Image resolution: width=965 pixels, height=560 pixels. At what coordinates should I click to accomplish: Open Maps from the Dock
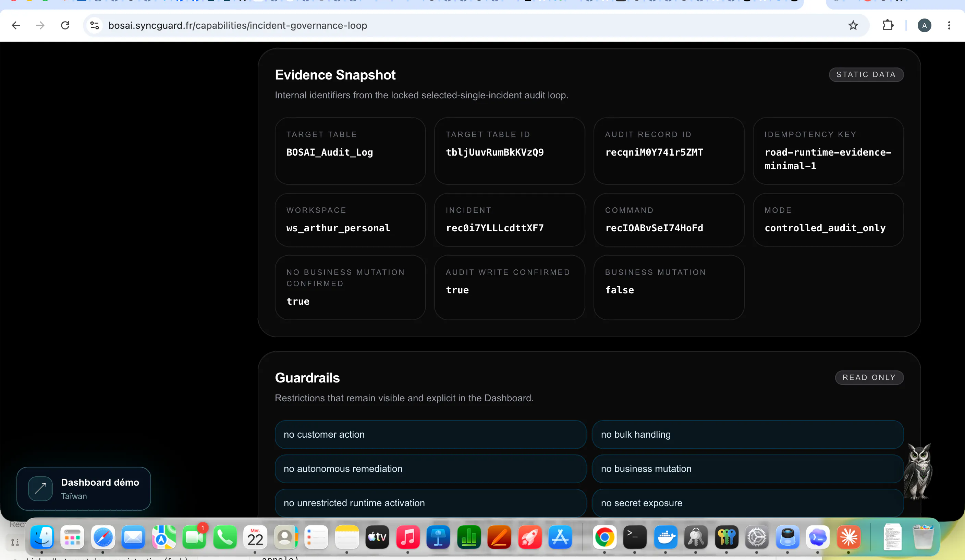pyautogui.click(x=164, y=537)
